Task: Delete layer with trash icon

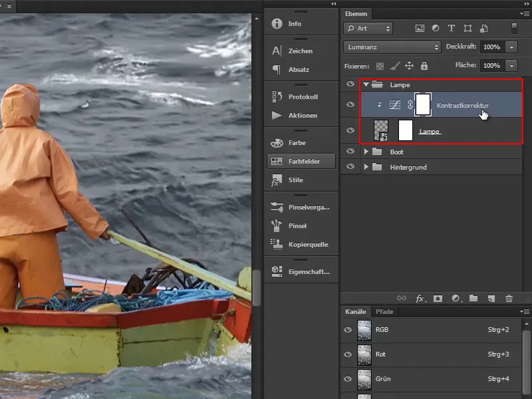Action: click(509, 298)
